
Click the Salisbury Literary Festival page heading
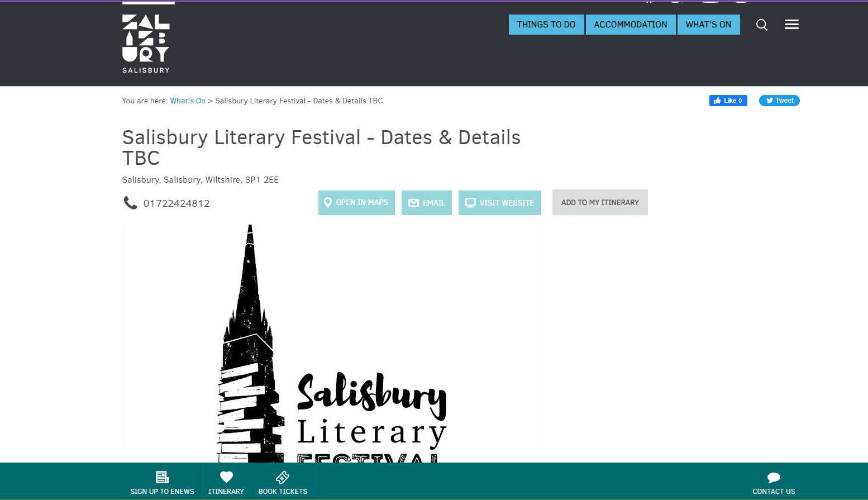tap(321, 147)
